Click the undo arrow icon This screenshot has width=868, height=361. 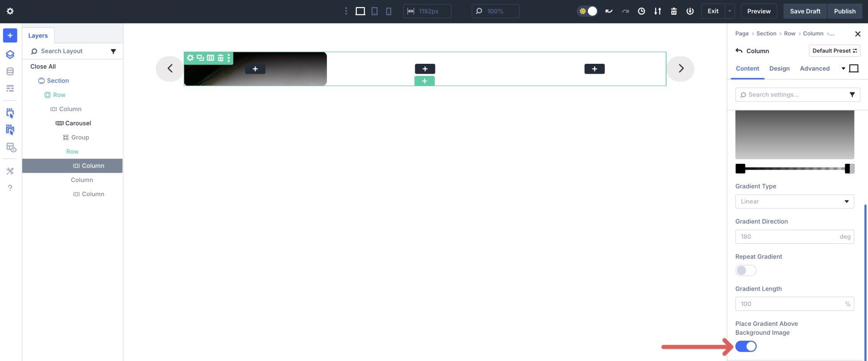(x=608, y=11)
